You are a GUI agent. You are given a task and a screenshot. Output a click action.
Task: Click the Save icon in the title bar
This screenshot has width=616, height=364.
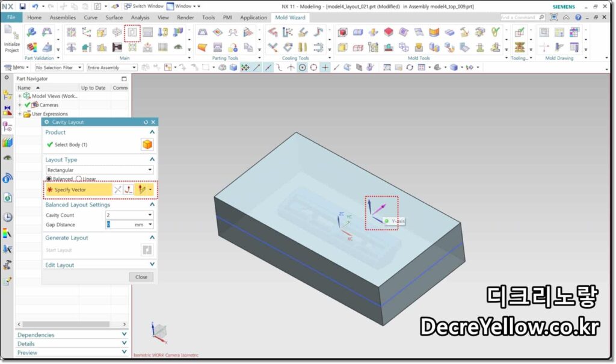[22, 6]
